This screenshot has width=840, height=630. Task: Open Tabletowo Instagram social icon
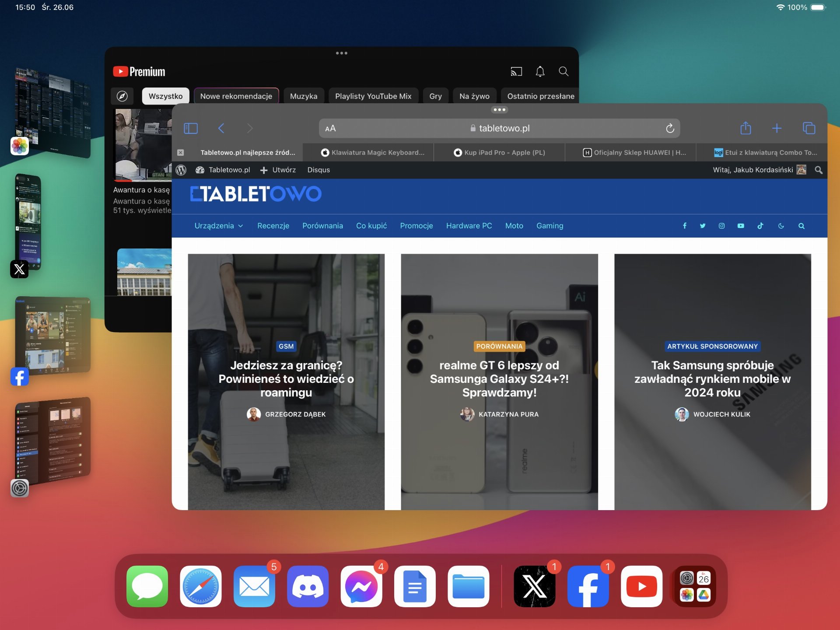coord(721,226)
